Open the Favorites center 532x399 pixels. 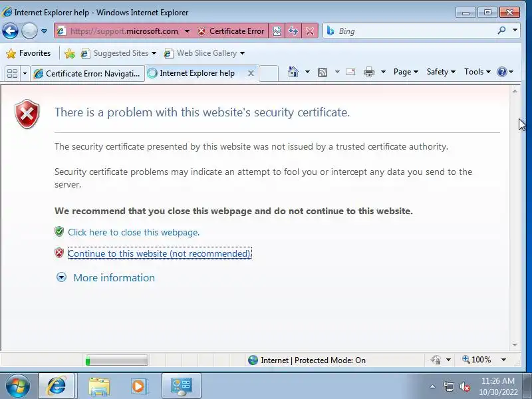(29, 53)
